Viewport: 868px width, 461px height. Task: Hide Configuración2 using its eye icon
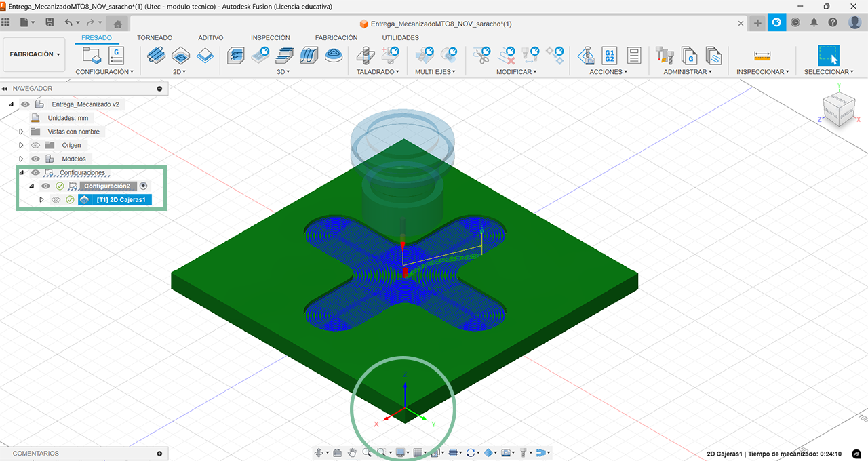tap(45, 186)
